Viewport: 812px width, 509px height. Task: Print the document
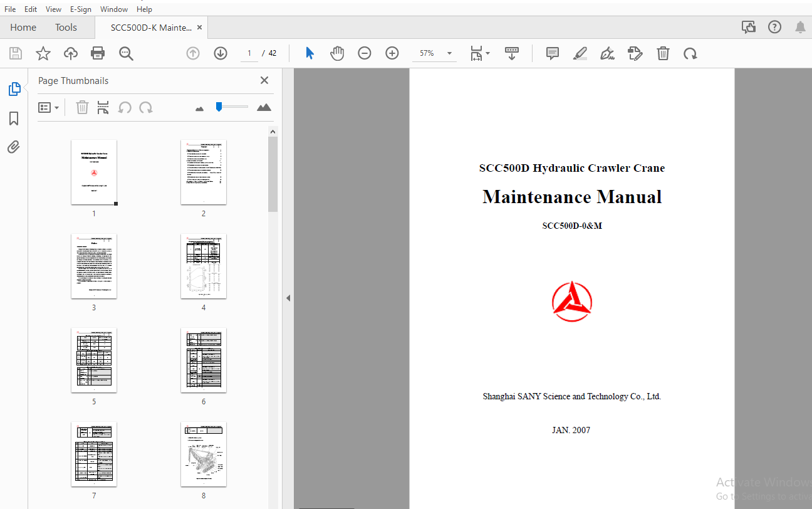98,53
